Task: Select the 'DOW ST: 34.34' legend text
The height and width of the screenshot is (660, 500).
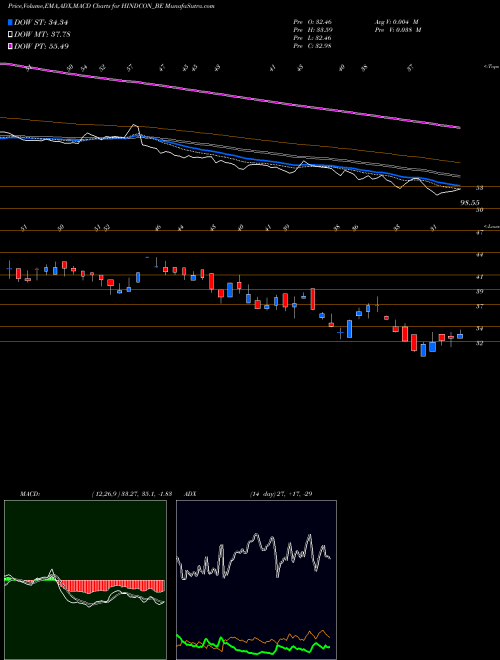Action: point(41,22)
